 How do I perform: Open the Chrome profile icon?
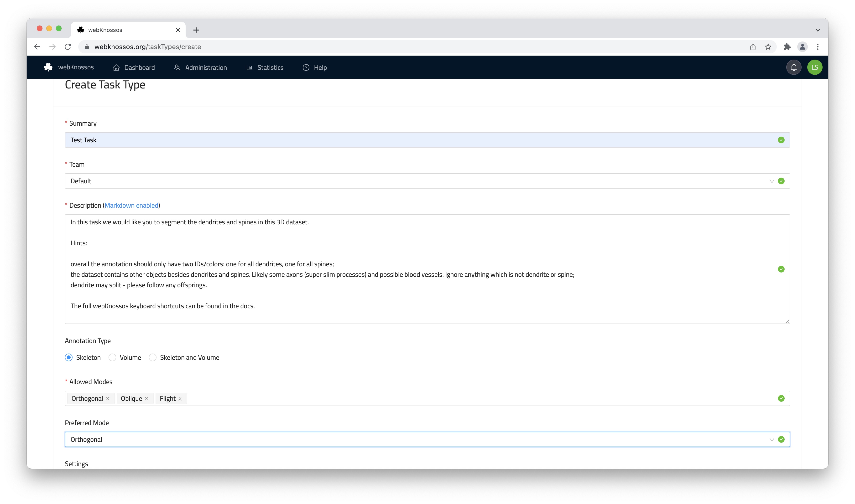pos(802,47)
